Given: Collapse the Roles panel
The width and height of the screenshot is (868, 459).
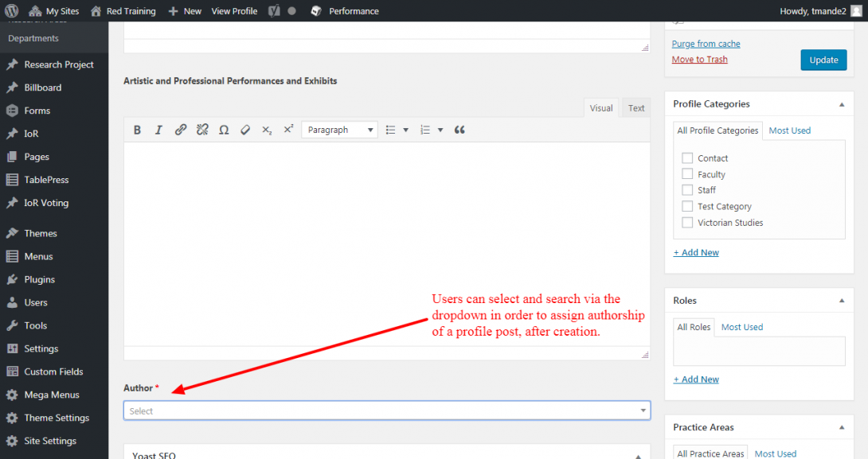Looking at the screenshot, I should 841,300.
